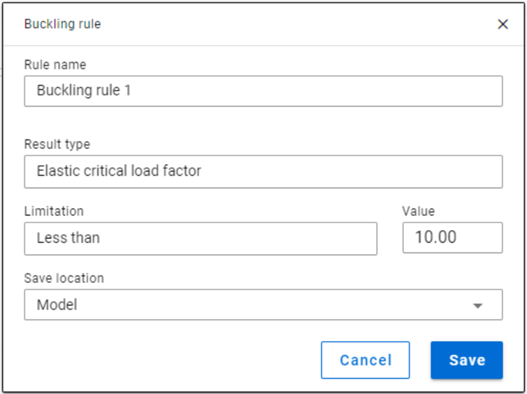
Task: Click the Value label
Action: pos(418,211)
